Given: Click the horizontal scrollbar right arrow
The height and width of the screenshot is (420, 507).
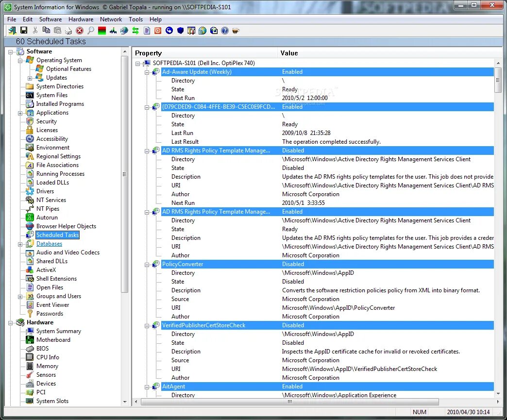Looking at the screenshot, I should [x=498, y=402].
